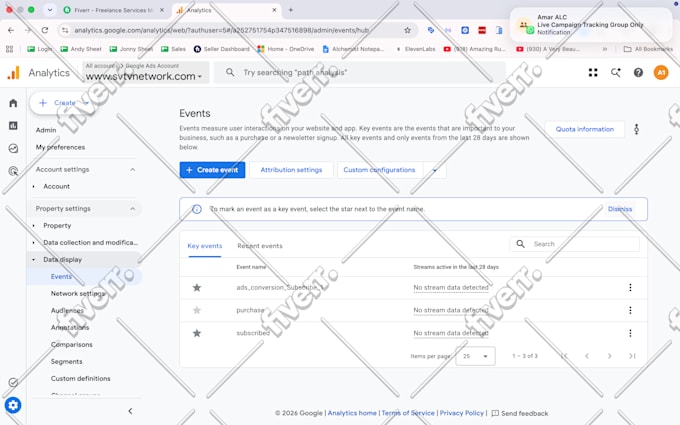
Task: Click the Custom configurations button
Action: coord(379,170)
